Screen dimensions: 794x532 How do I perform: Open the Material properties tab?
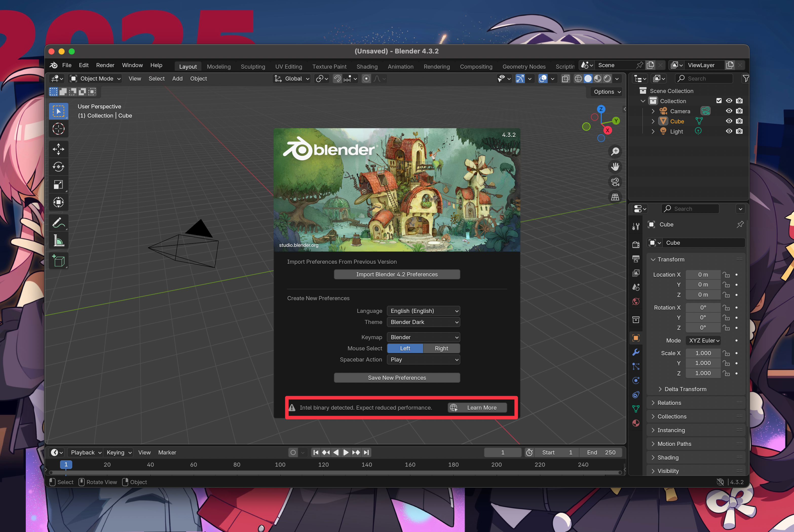[636, 423]
